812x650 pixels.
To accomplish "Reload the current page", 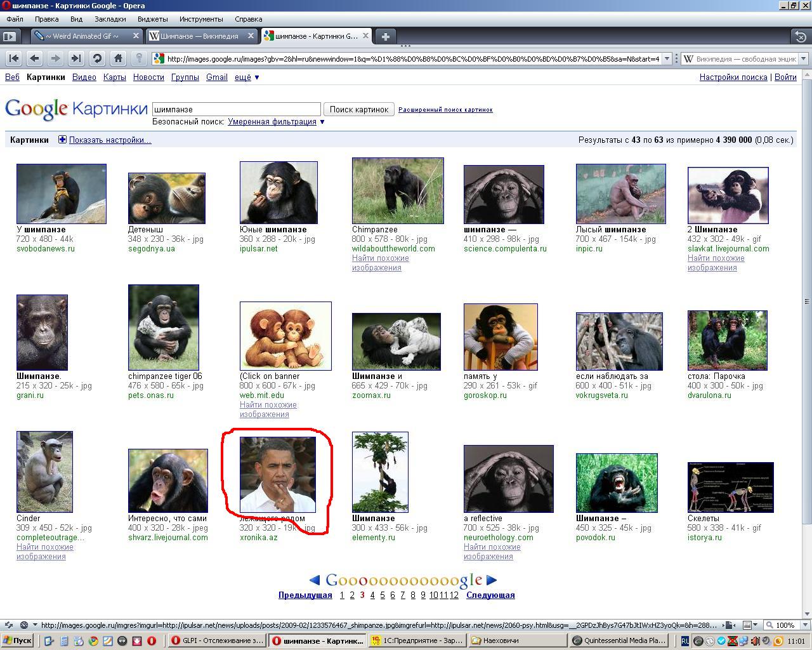I will pos(97,58).
